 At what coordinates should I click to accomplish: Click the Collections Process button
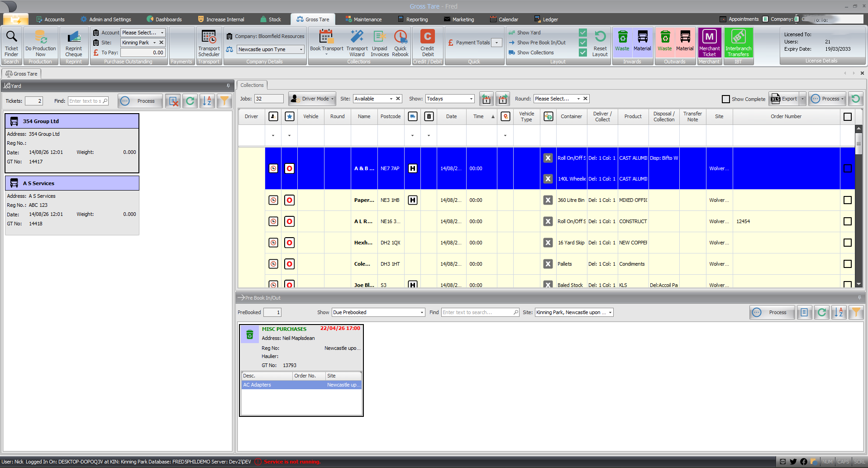click(827, 99)
